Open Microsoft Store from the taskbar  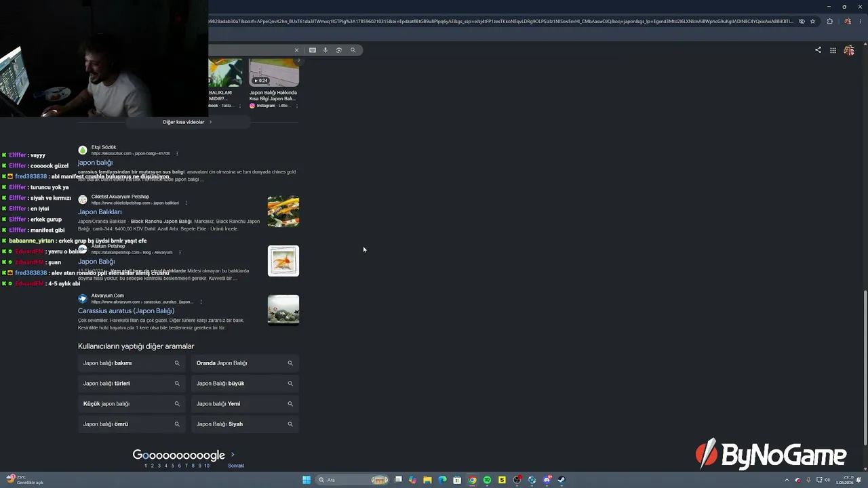(457, 480)
